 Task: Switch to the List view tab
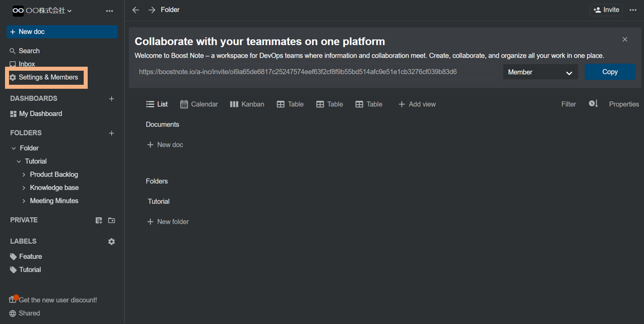[x=157, y=104]
